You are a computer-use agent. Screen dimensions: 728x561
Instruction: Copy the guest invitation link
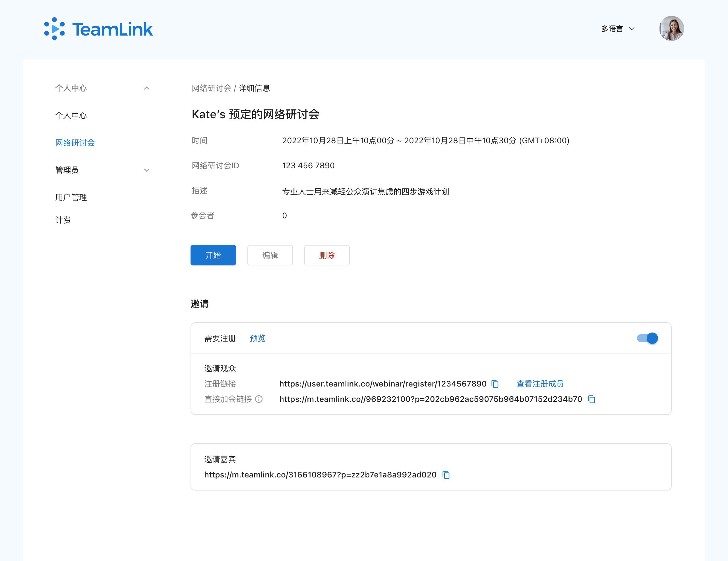point(446,475)
